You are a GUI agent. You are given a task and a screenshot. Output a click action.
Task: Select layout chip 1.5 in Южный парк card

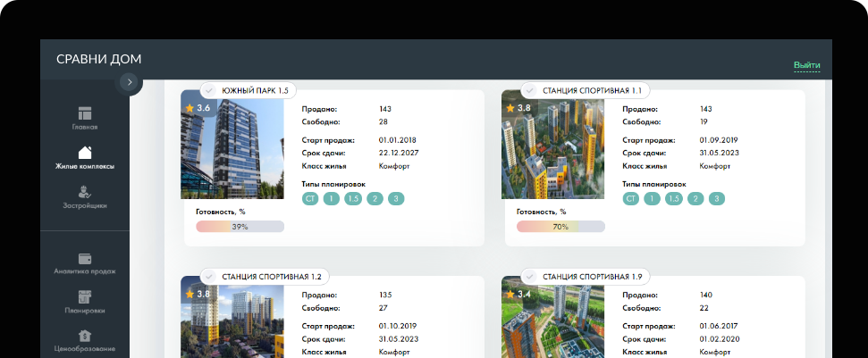[x=353, y=199]
